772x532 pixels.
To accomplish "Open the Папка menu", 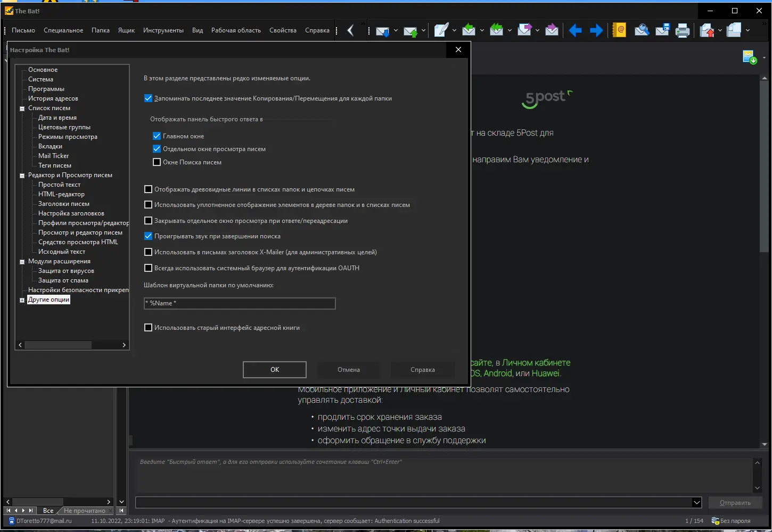I will (101, 30).
